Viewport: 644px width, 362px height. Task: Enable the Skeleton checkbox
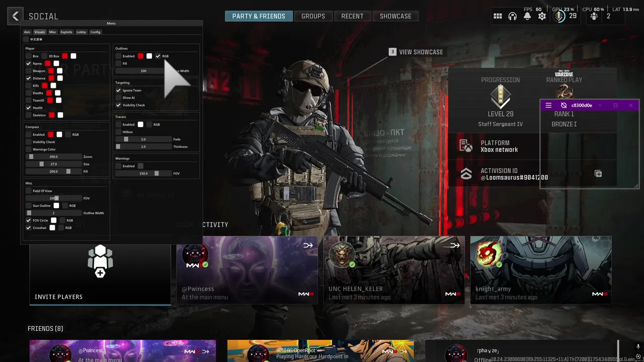pos(29,115)
